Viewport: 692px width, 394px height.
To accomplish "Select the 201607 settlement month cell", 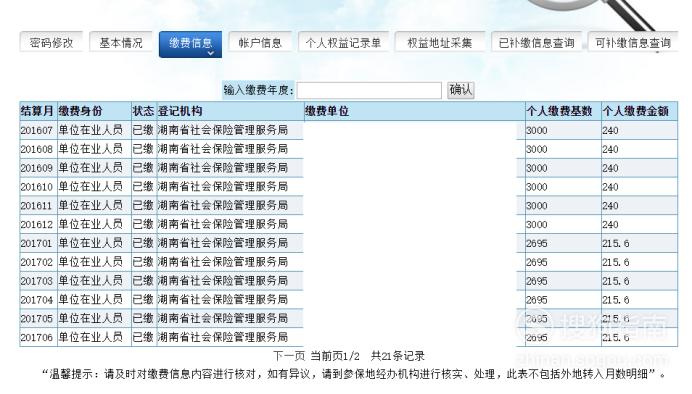I will 37,130.
